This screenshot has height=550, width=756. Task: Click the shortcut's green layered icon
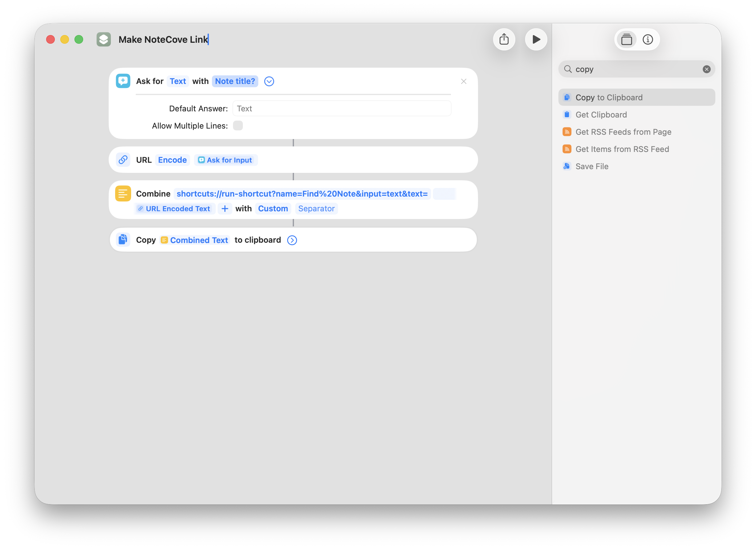coord(104,39)
